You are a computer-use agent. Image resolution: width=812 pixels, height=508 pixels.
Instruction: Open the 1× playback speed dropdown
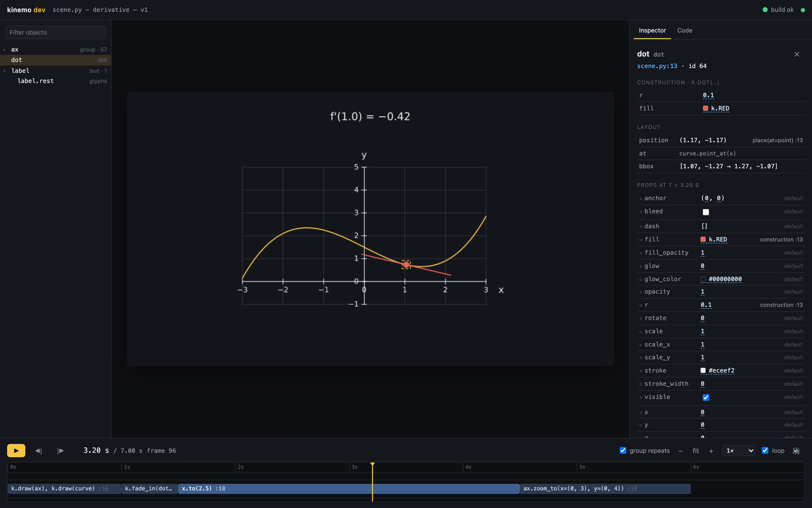pyautogui.click(x=739, y=451)
